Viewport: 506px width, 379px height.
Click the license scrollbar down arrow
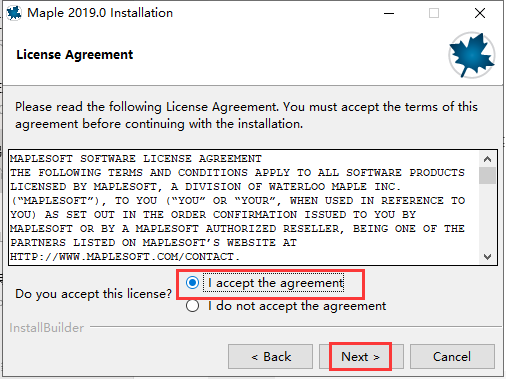pos(487,257)
